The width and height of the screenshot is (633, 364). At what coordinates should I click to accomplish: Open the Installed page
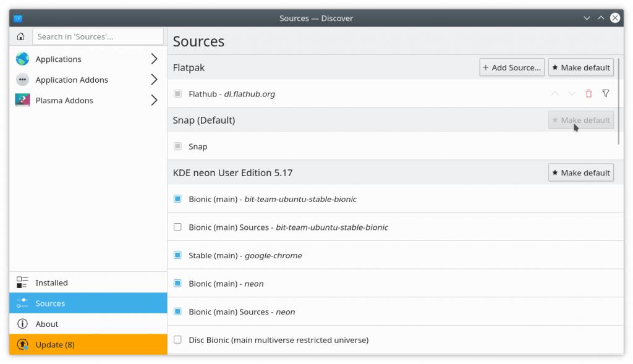51,283
